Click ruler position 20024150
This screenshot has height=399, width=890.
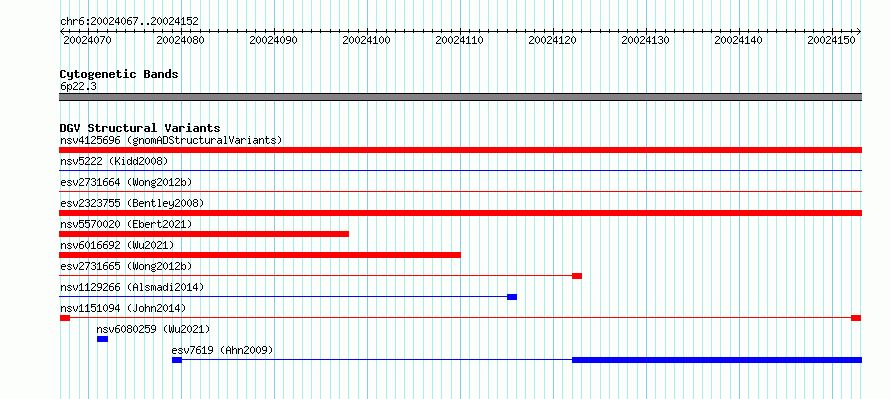832,40
